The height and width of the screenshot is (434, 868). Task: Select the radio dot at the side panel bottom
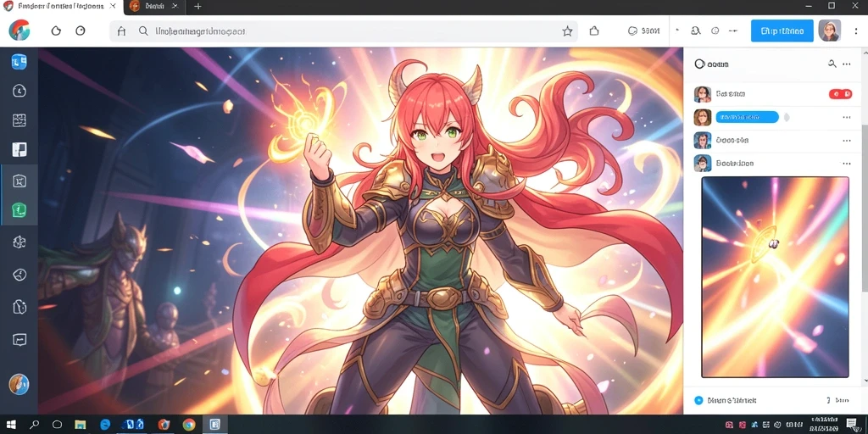pos(698,400)
